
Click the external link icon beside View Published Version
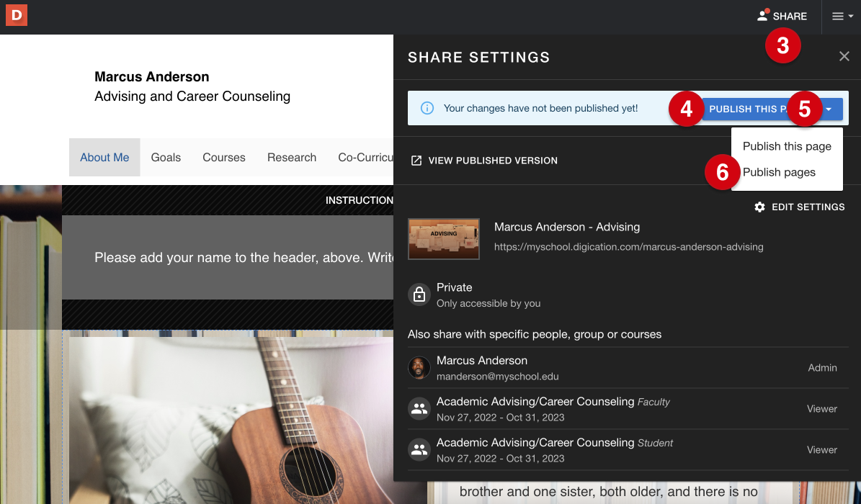(416, 161)
